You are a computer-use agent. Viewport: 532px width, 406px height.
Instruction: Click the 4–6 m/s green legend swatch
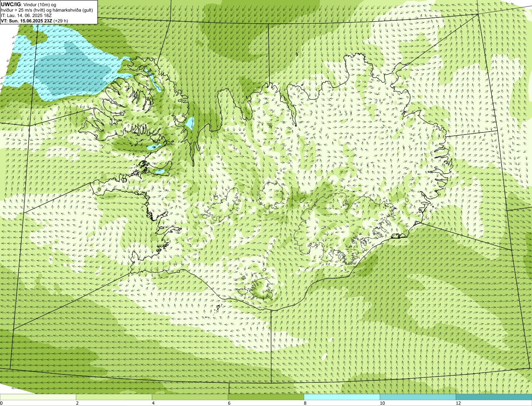click(190, 397)
